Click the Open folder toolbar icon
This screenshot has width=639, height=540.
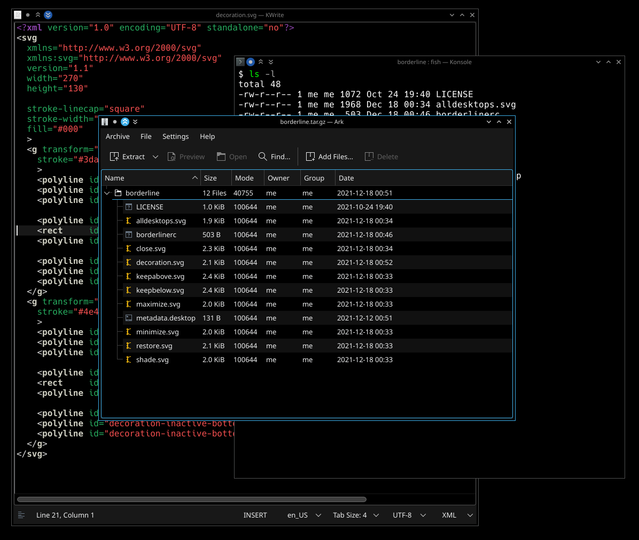221,156
